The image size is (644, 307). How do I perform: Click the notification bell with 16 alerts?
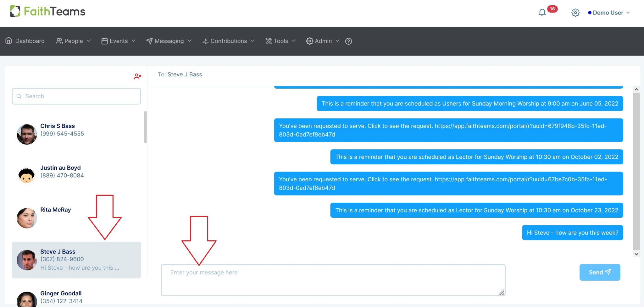(542, 13)
